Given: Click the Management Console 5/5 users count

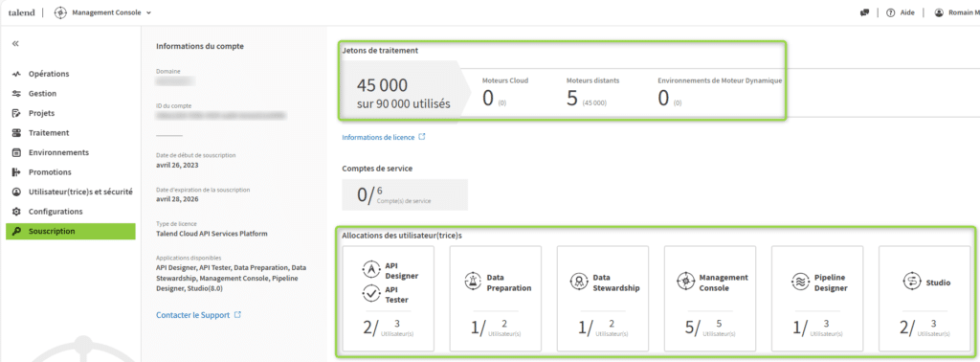Looking at the screenshot, I should (x=711, y=328).
